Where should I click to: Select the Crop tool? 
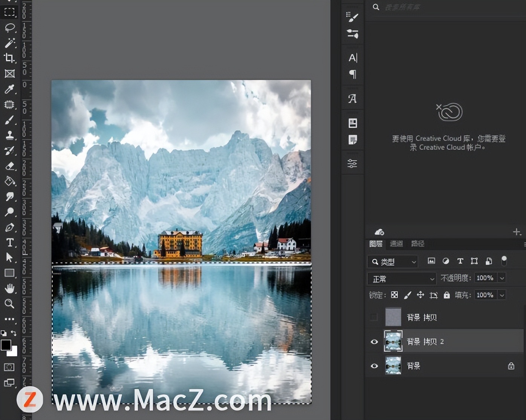(x=9, y=58)
